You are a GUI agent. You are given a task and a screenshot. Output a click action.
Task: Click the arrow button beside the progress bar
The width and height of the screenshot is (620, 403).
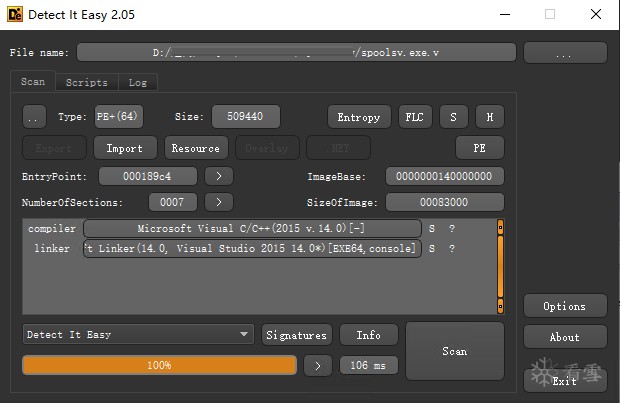[x=318, y=366]
